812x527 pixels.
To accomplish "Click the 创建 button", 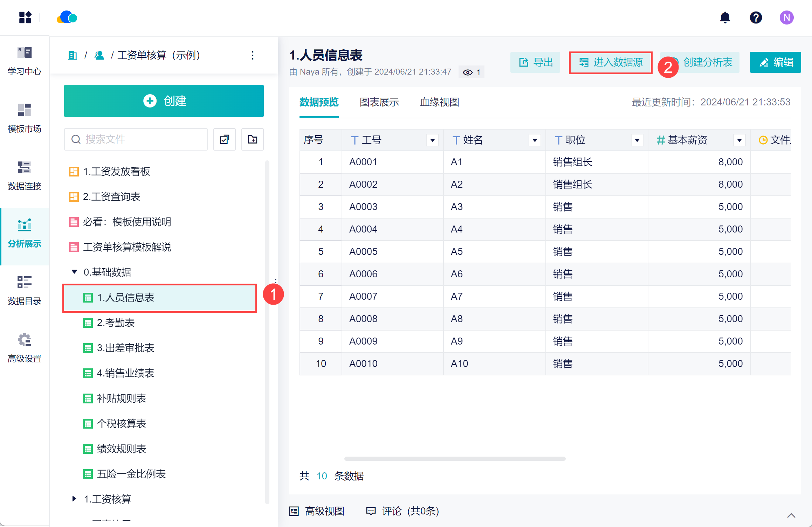I will click(x=164, y=101).
